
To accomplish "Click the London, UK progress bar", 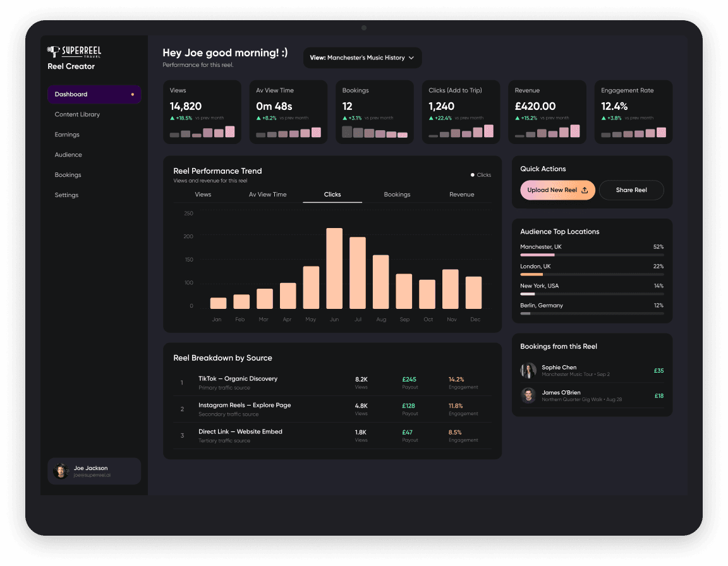I will pos(592,274).
